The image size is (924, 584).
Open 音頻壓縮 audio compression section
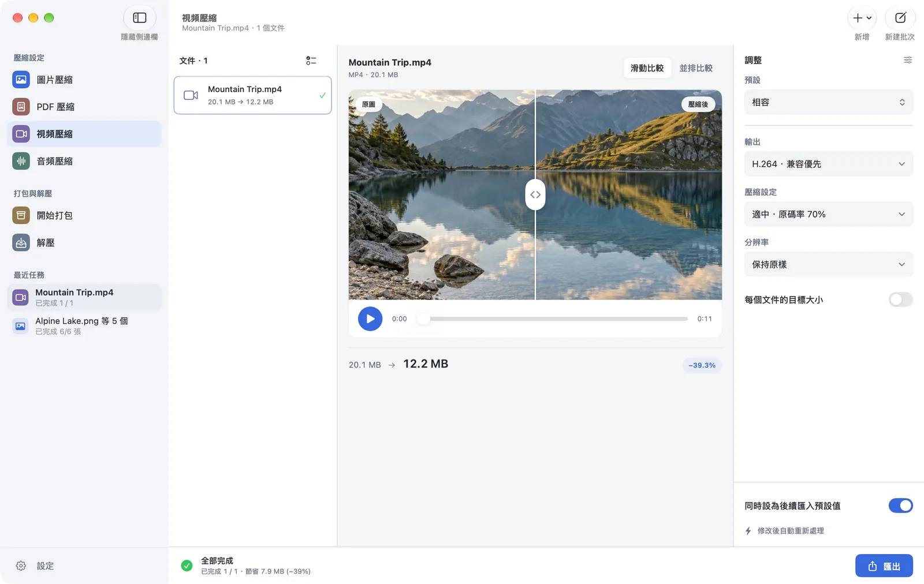coord(84,161)
